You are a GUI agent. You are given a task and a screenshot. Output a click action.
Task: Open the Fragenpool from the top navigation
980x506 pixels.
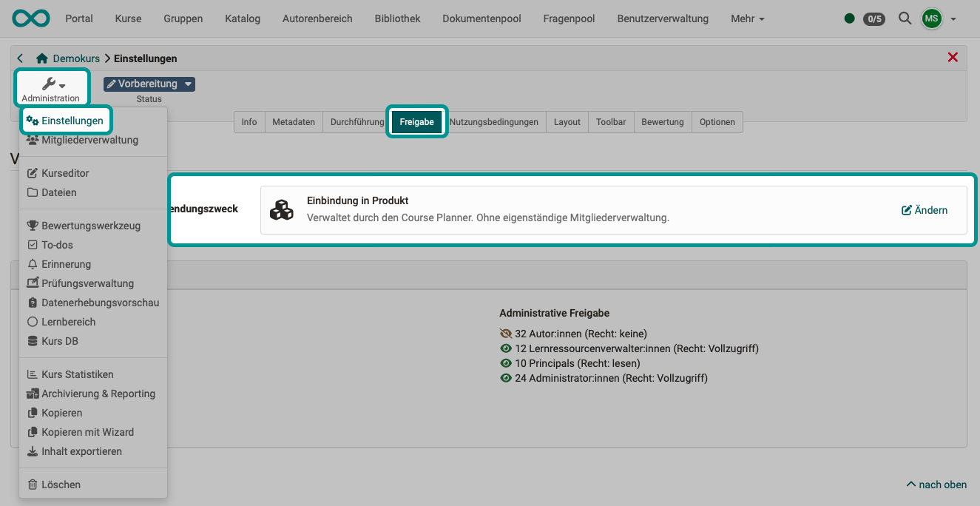pos(568,18)
